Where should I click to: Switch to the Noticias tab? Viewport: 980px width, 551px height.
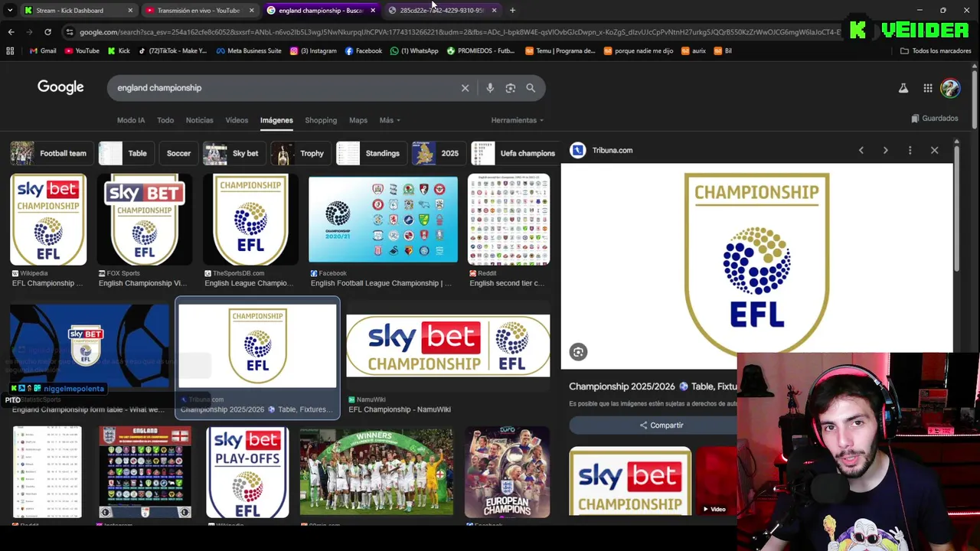tap(200, 120)
